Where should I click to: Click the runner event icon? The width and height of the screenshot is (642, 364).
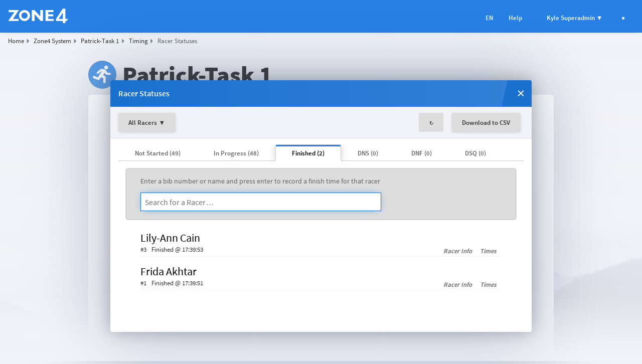point(102,75)
